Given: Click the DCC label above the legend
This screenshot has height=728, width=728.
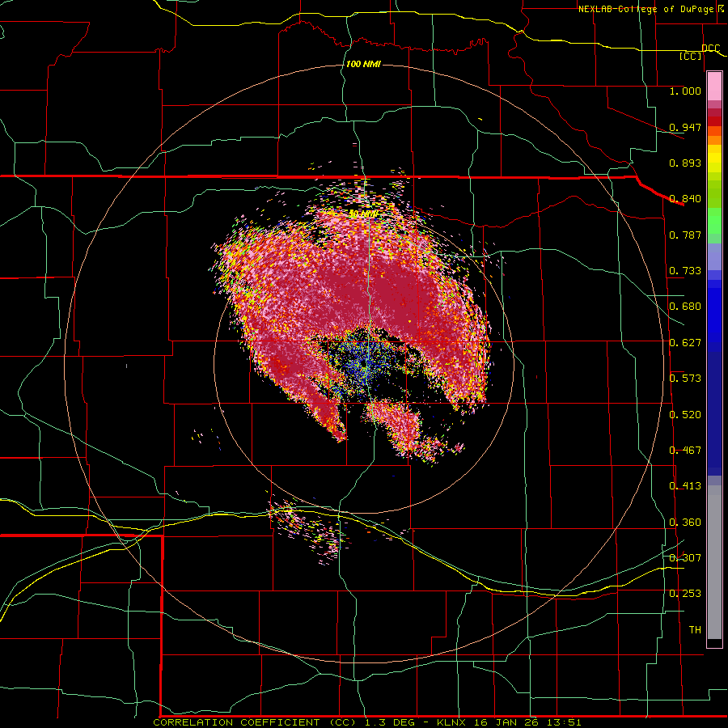Looking at the screenshot, I should pos(710,49).
